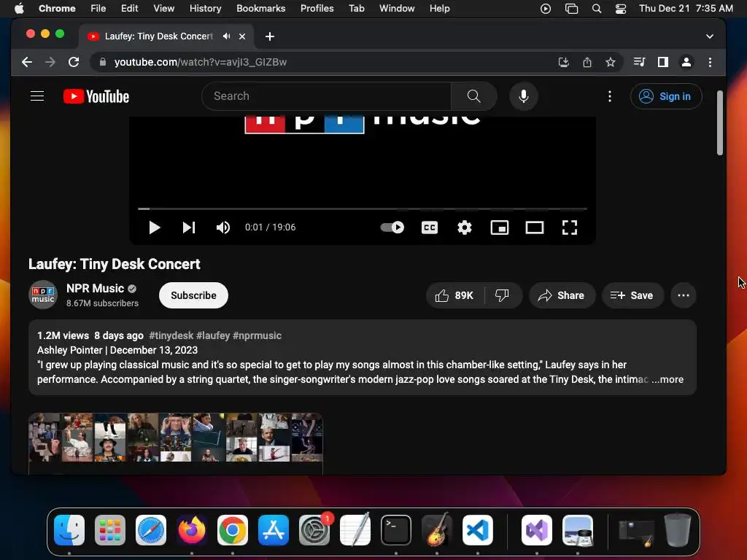
Task: Expand the description with ...more
Action: point(667,379)
